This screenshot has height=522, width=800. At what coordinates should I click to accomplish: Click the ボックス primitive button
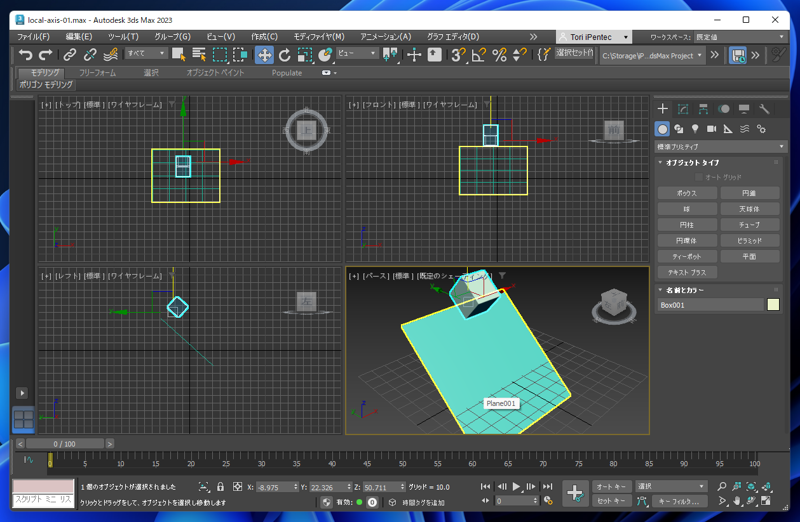click(x=687, y=193)
